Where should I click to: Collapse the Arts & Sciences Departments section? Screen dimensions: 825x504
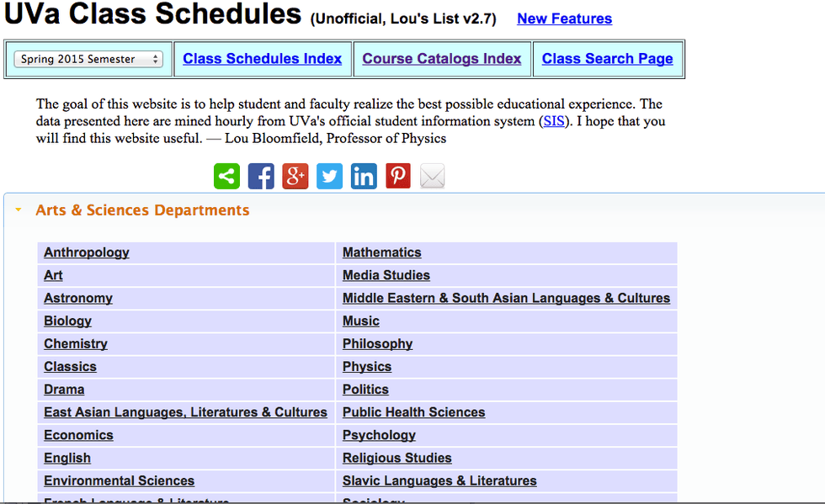click(x=19, y=210)
